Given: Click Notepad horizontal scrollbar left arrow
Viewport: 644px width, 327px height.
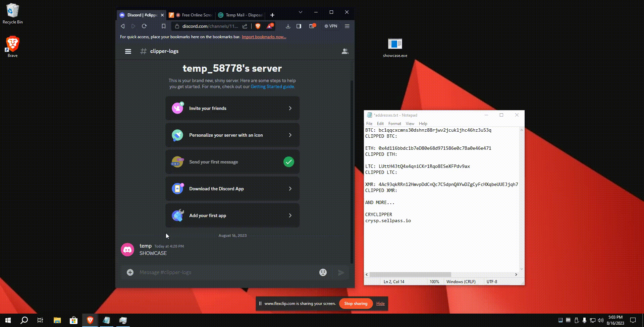Looking at the screenshot, I should tap(367, 274).
